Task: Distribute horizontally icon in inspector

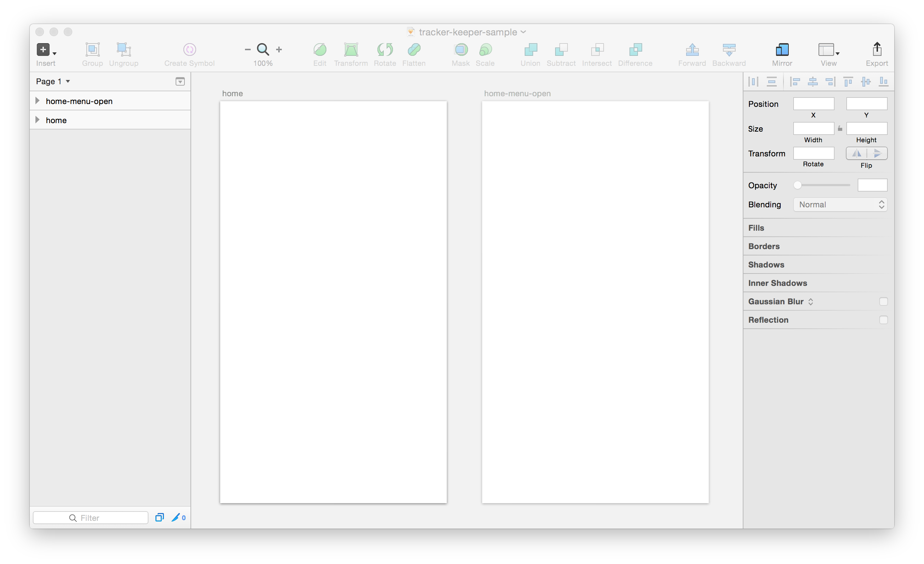Action: (753, 81)
